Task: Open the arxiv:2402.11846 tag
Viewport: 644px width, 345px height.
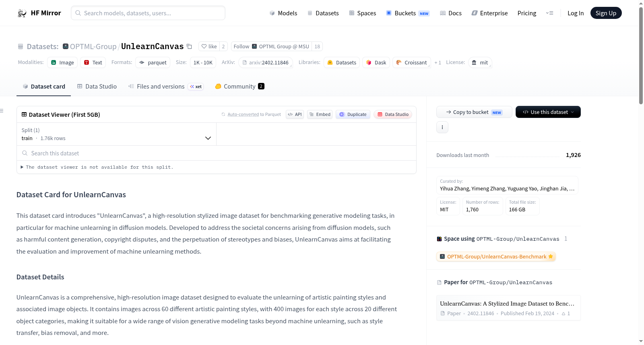Action: (265, 62)
